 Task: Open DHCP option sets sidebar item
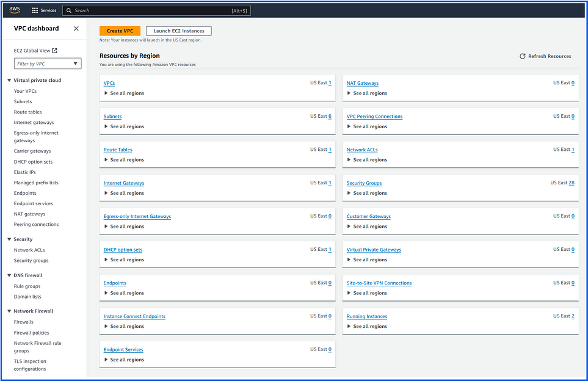click(x=33, y=162)
